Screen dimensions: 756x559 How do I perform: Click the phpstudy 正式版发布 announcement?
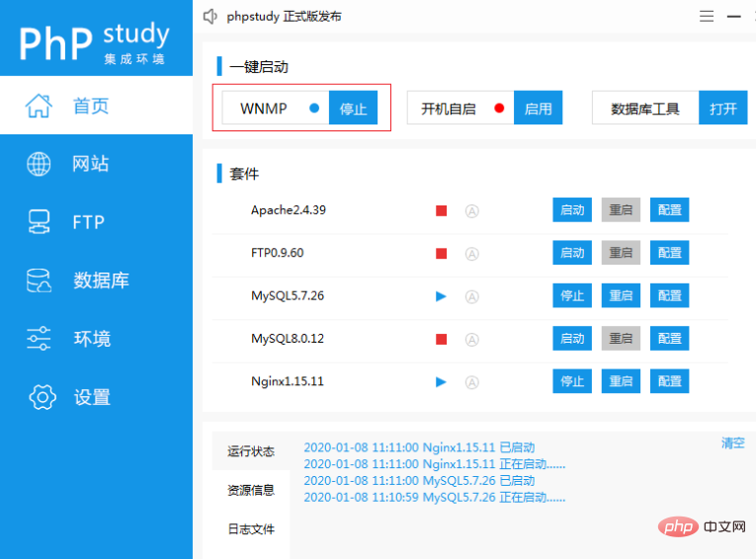click(x=284, y=17)
